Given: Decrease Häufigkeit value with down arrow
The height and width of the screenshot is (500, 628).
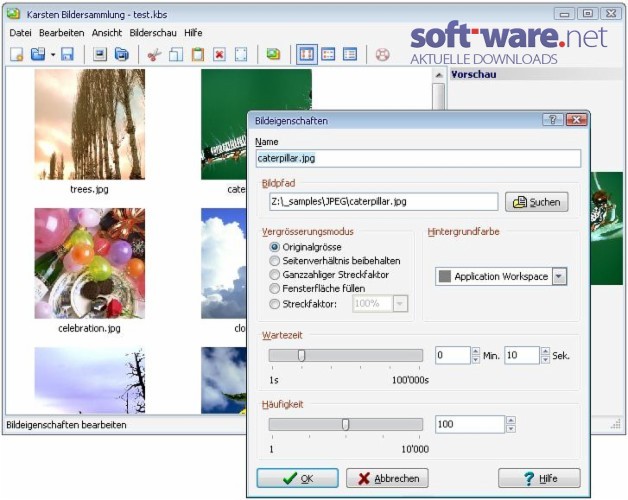Looking at the screenshot, I should (x=510, y=429).
